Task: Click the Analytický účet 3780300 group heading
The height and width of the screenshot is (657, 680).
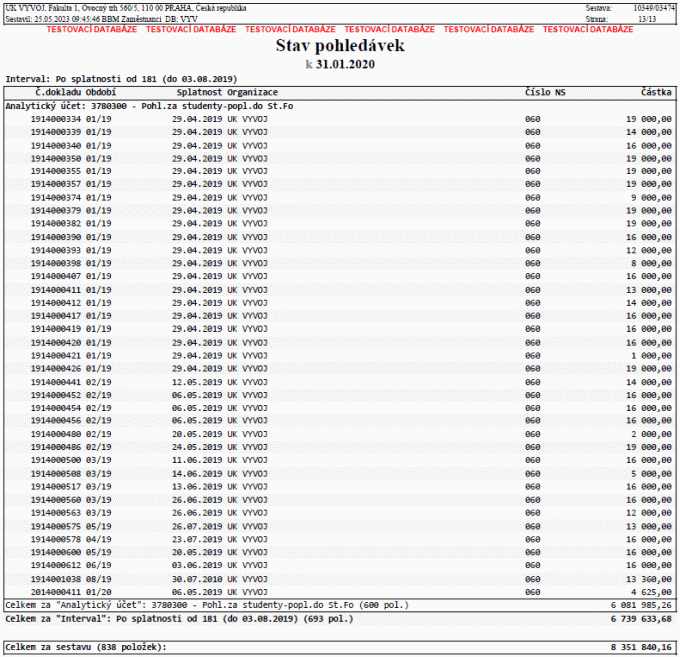Action: point(149,106)
